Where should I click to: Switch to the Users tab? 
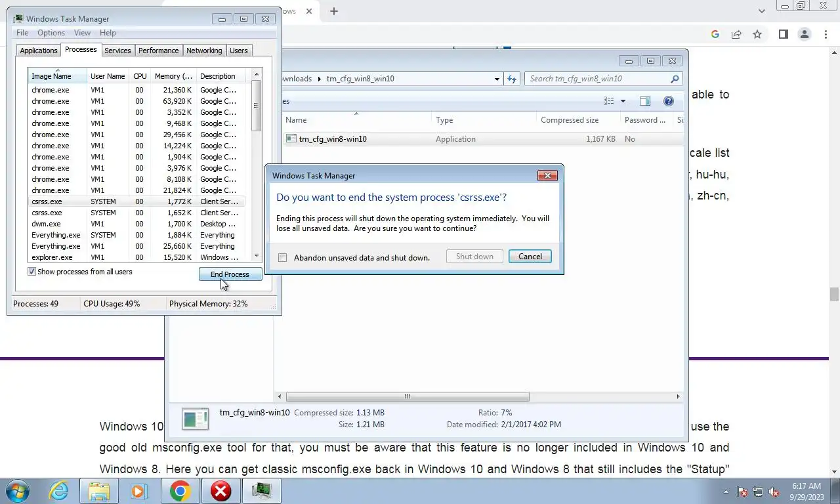pos(239,51)
